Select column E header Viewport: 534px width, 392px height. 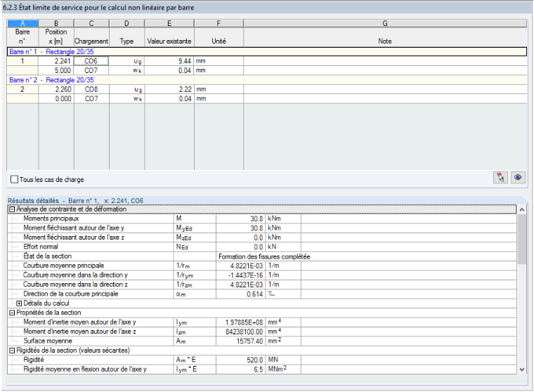coord(169,23)
